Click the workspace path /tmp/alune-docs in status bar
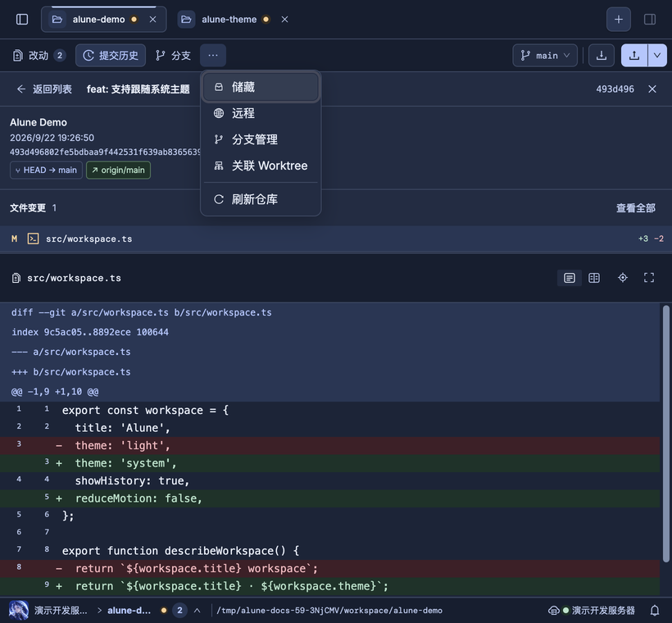The image size is (672, 623). (x=329, y=610)
